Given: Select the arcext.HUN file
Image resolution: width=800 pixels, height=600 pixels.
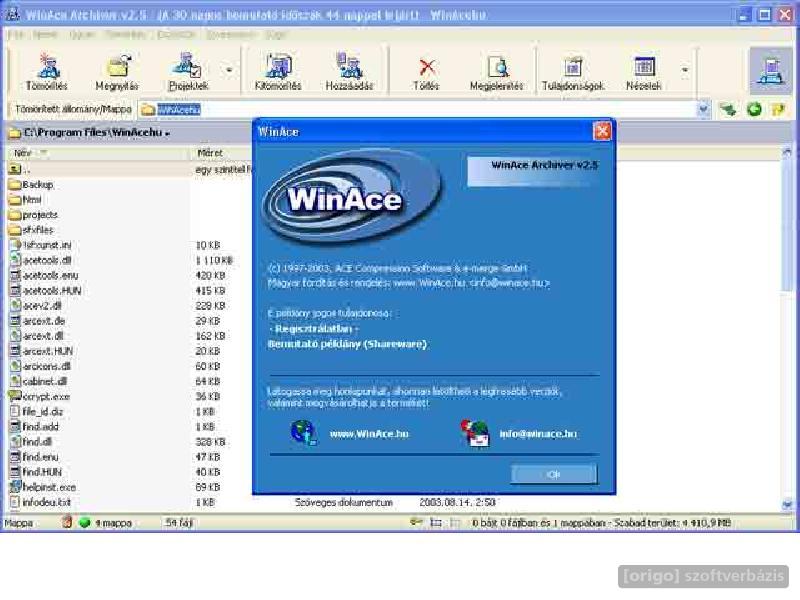Looking at the screenshot, I should (x=42, y=351).
